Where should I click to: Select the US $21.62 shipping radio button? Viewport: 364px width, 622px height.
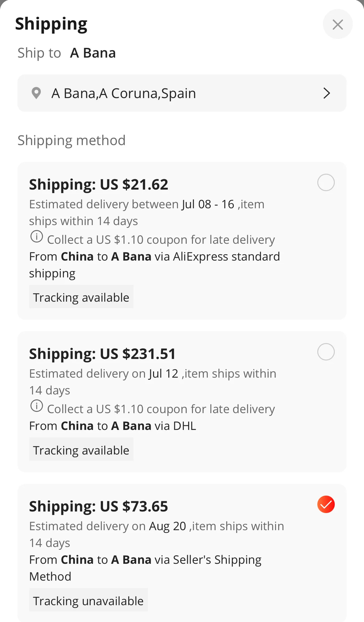[326, 183]
